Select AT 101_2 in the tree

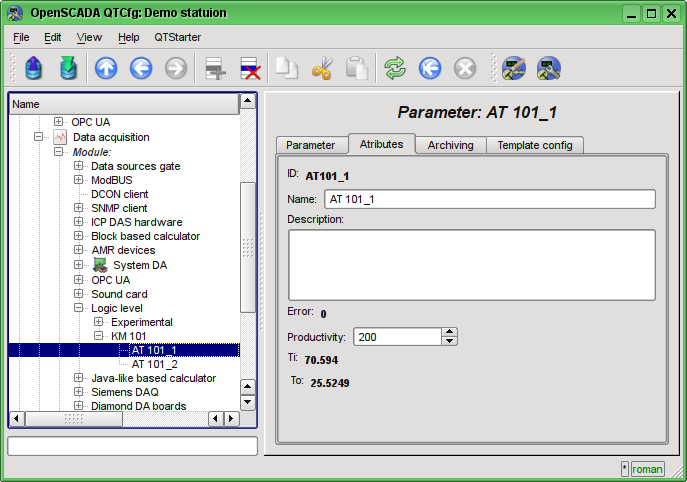154,365
